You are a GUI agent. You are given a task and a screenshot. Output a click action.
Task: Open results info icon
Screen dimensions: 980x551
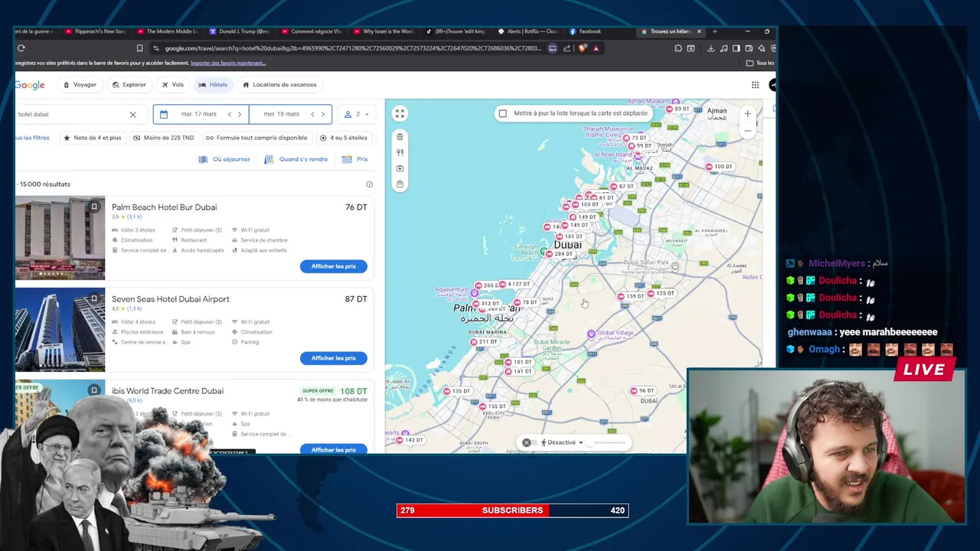click(369, 184)
